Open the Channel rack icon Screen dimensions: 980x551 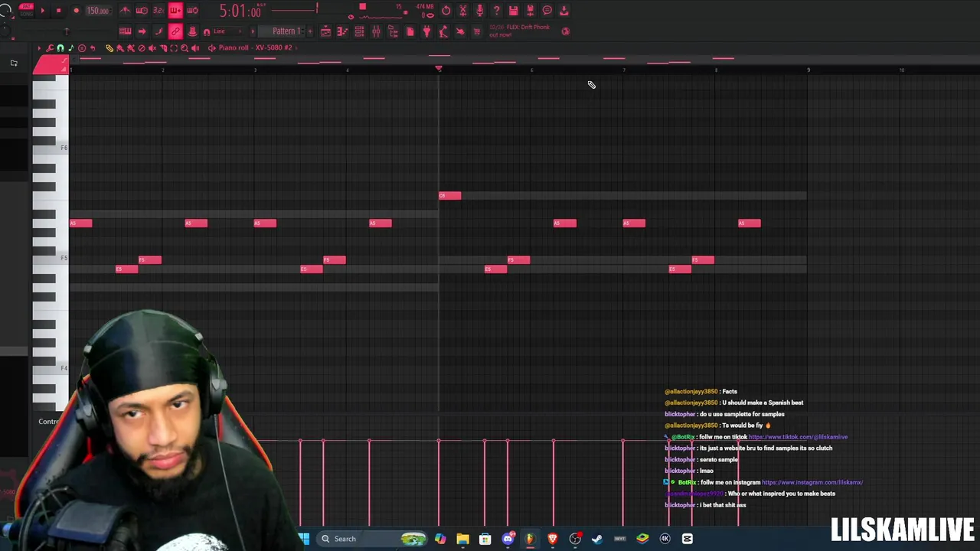tap(359, 31)
